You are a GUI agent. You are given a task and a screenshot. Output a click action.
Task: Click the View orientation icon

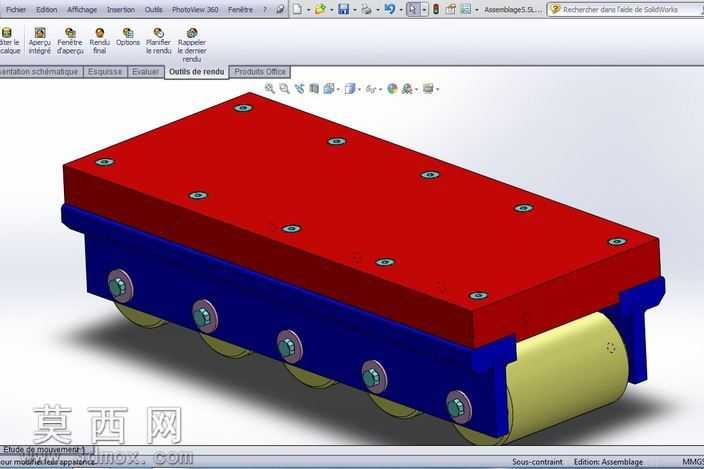[329, 88]
